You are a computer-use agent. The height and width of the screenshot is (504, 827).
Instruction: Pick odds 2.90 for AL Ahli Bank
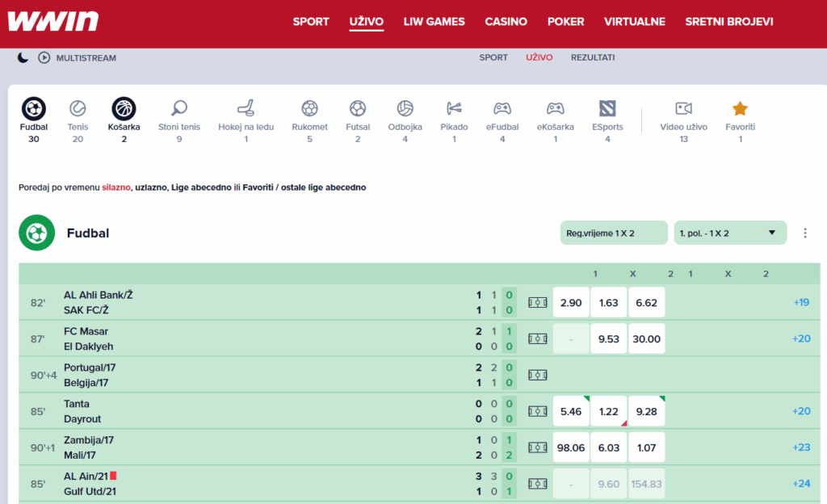(571, 302)
